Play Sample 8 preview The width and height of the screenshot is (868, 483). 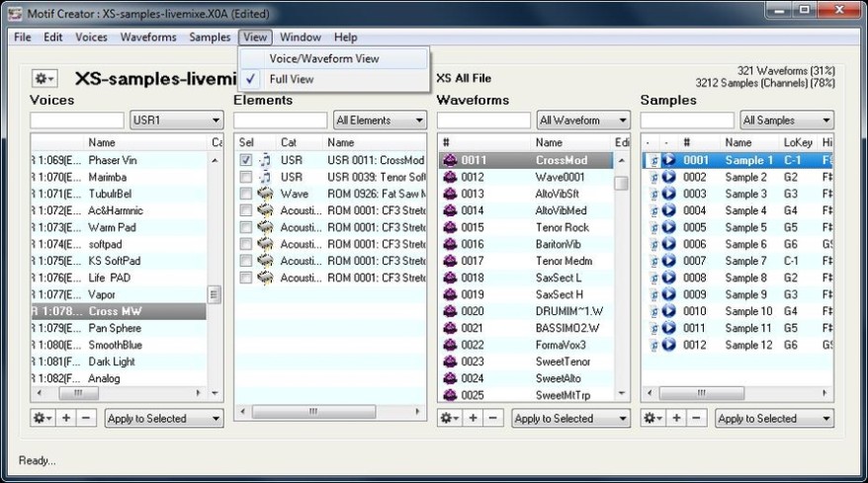(x=668, y=278)
